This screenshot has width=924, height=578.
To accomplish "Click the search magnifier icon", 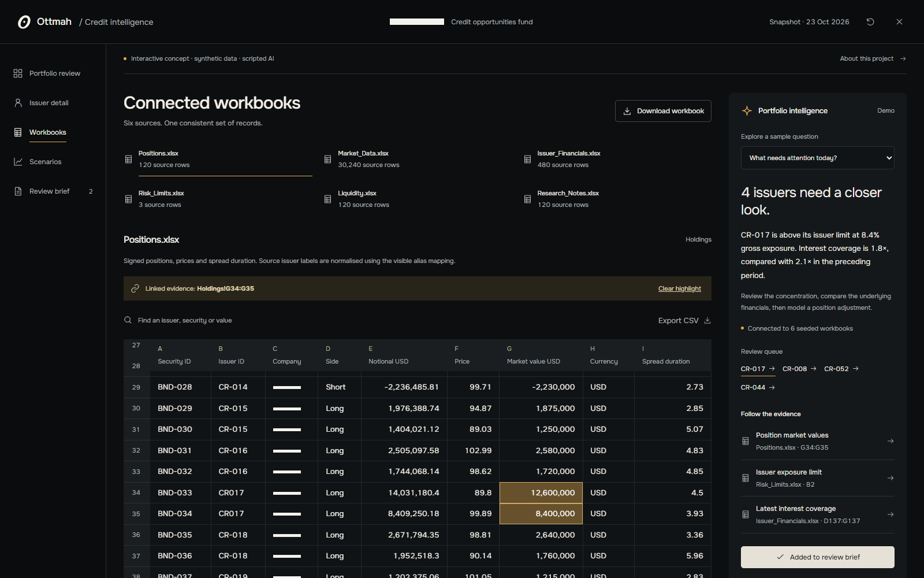I will click(128, 320).
